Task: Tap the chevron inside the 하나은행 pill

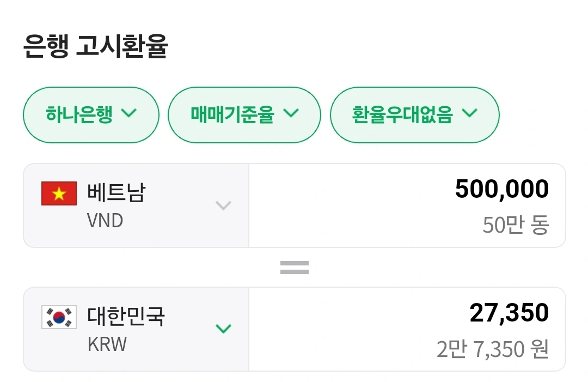Action: click(129, 113)
